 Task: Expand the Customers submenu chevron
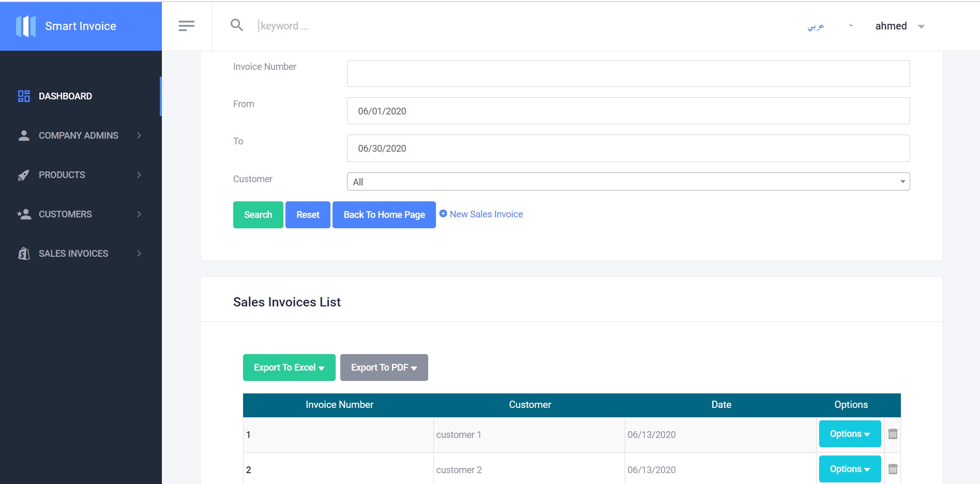(x=139, y=214)
